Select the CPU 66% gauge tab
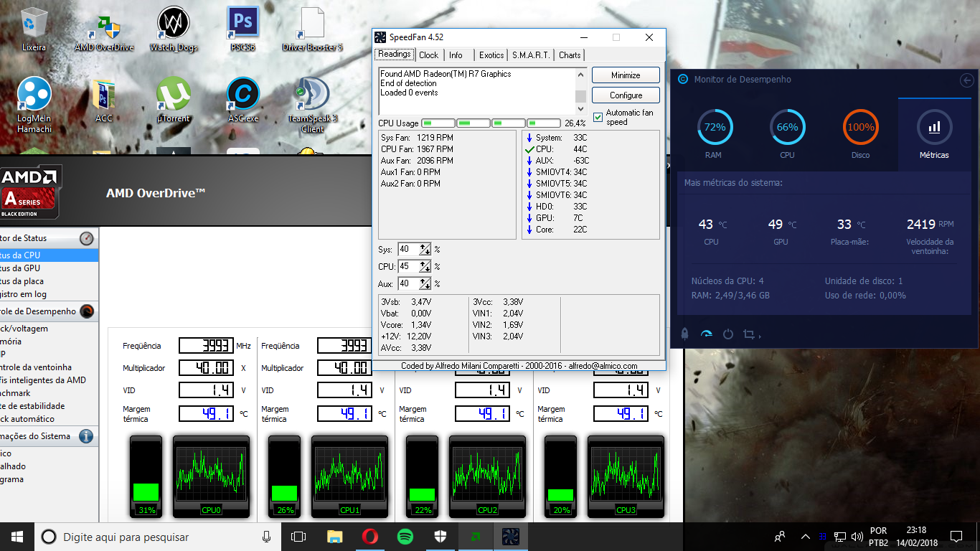 (x=787, y=135)
